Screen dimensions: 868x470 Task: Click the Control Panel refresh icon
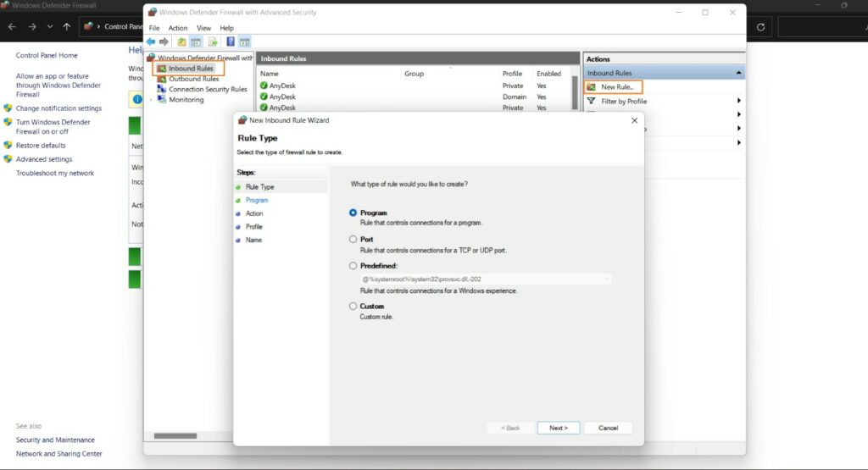761,26
